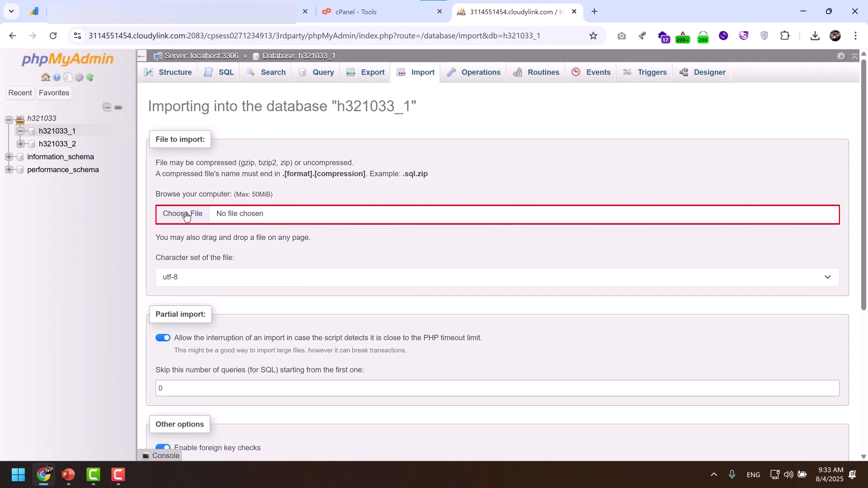View site information icon in address bar

(x=77, y=36)
